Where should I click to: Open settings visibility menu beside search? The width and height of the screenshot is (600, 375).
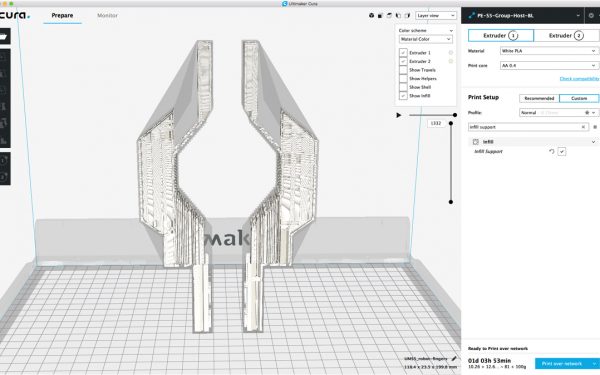[595, 127]
